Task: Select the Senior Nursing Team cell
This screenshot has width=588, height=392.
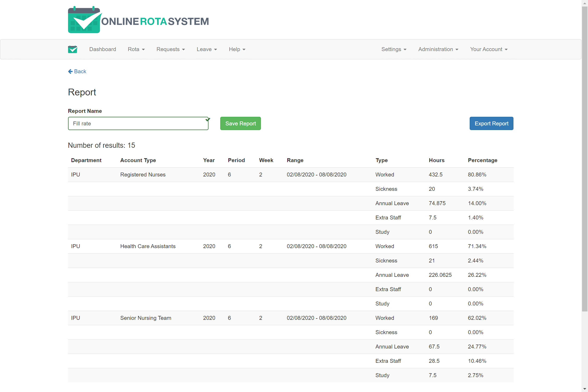Action: click(146, 318)
